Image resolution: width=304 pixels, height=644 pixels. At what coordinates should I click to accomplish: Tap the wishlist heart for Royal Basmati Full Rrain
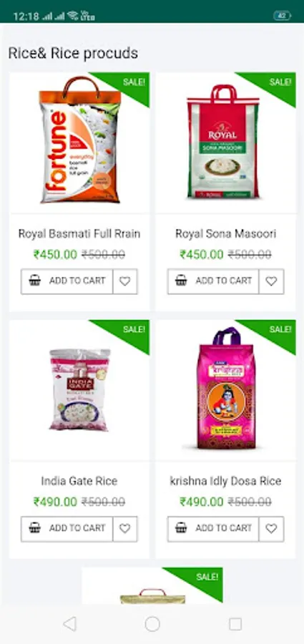(x=125, y=281)
